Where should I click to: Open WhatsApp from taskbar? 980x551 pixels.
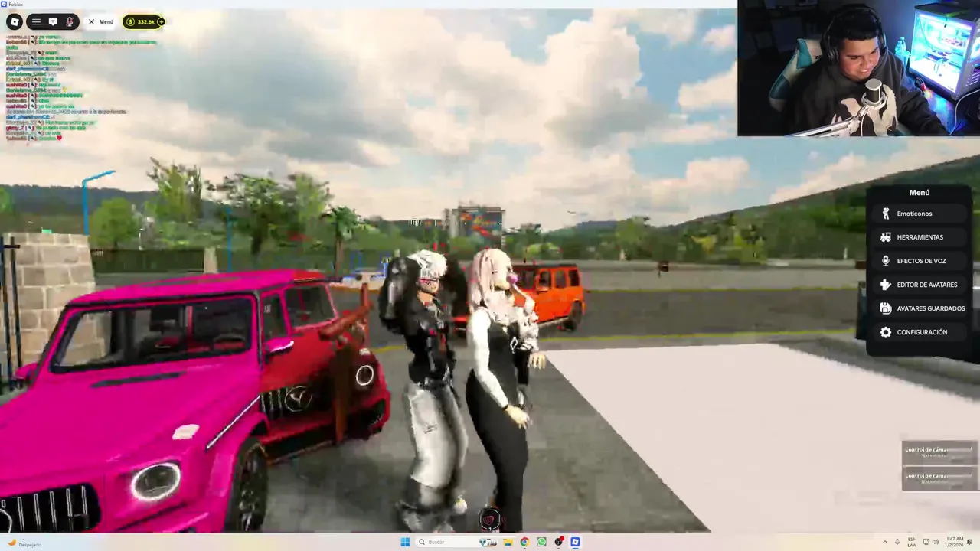tap(541, 542)
